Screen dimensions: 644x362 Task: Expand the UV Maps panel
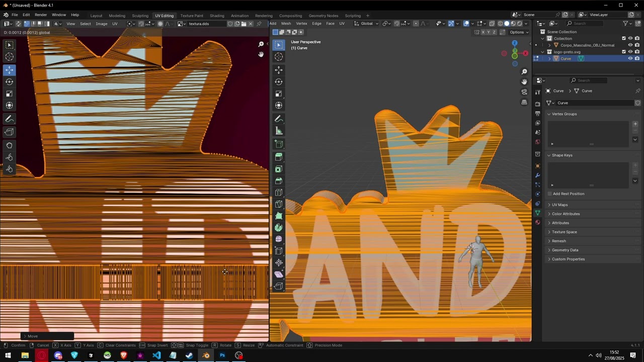point(559,205)
